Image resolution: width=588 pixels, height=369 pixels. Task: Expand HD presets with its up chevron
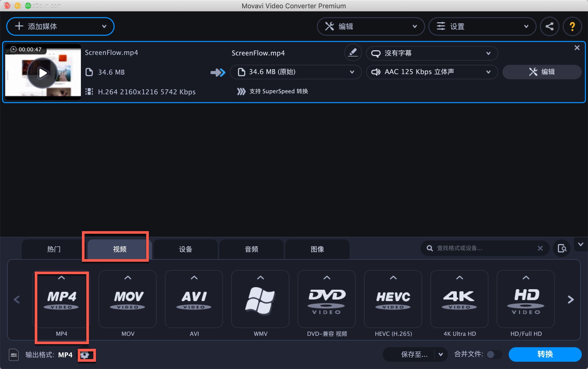(526, 278)
